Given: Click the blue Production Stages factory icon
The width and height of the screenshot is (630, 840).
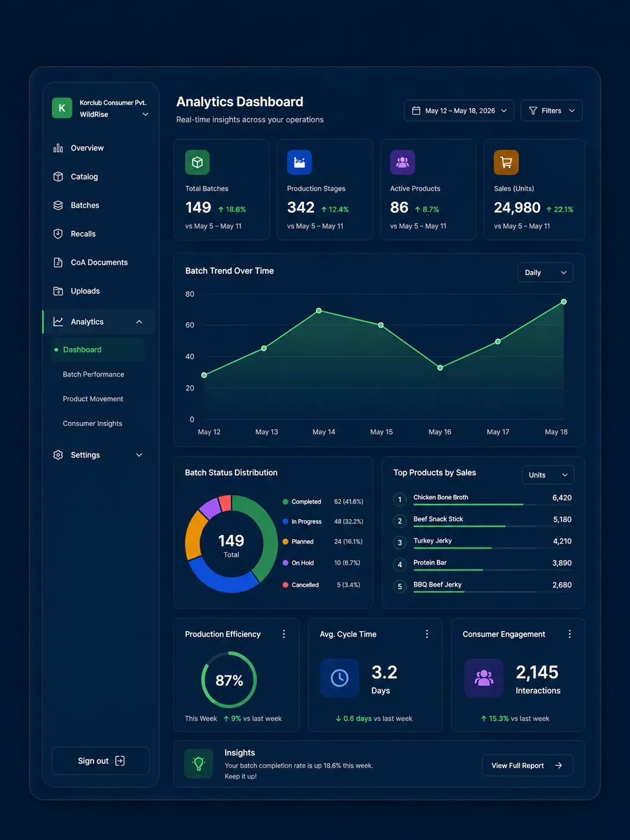Looking at the screenshot, I should (299, 162).
